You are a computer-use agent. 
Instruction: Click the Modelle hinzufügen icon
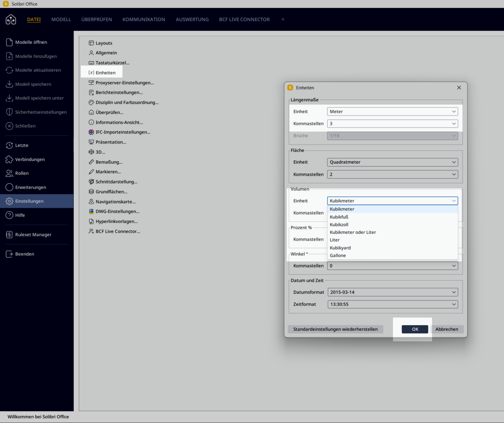tap(9, 56)
